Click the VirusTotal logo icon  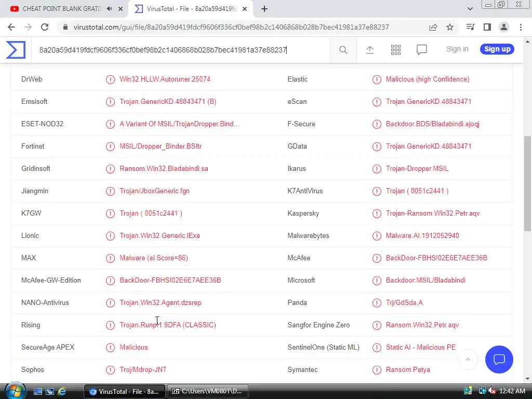16,50
